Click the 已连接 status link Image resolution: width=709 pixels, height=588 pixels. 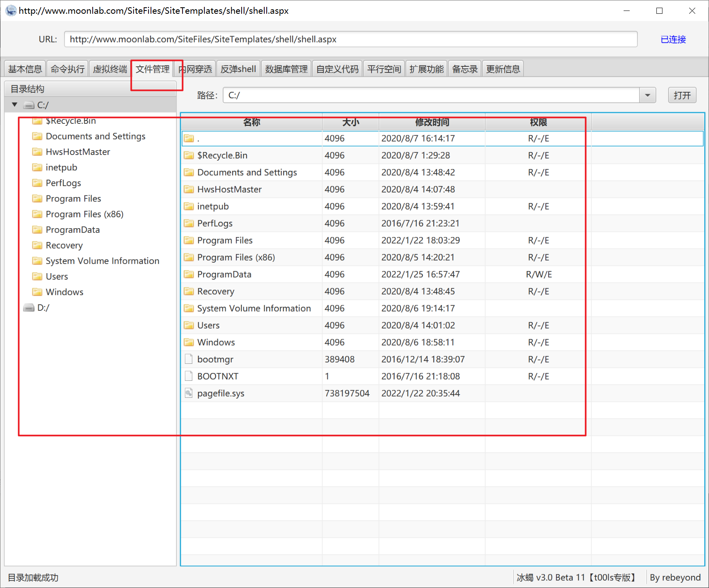pyautogui.click(x=673, y=39)
